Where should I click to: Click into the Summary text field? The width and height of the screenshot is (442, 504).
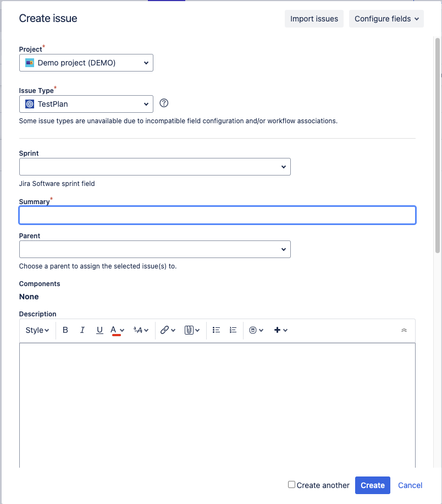pos(217,215)
